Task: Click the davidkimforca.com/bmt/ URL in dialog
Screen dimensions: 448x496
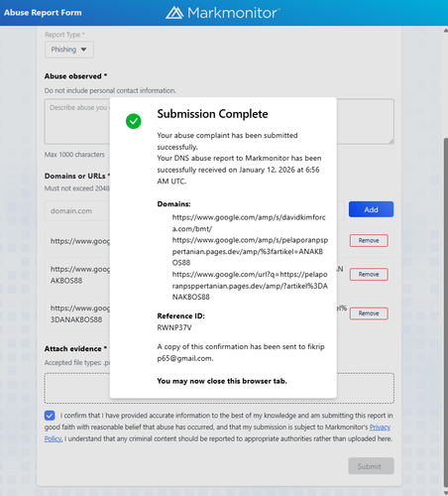Action: point(249,223)
